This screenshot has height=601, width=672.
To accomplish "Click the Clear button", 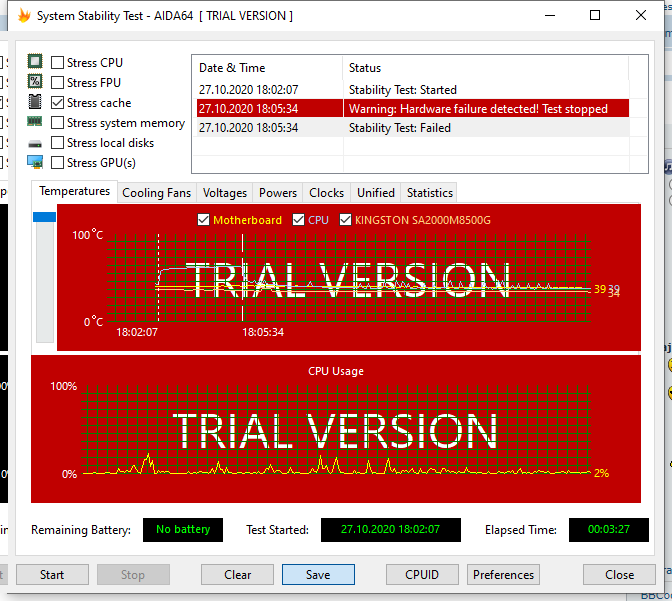I will pyautogui.click(x=237, y=574).
